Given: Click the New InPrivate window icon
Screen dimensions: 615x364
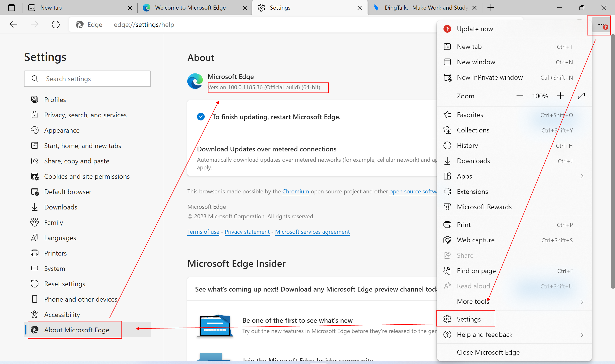Looking at the screenshot, I should point(447,78).
